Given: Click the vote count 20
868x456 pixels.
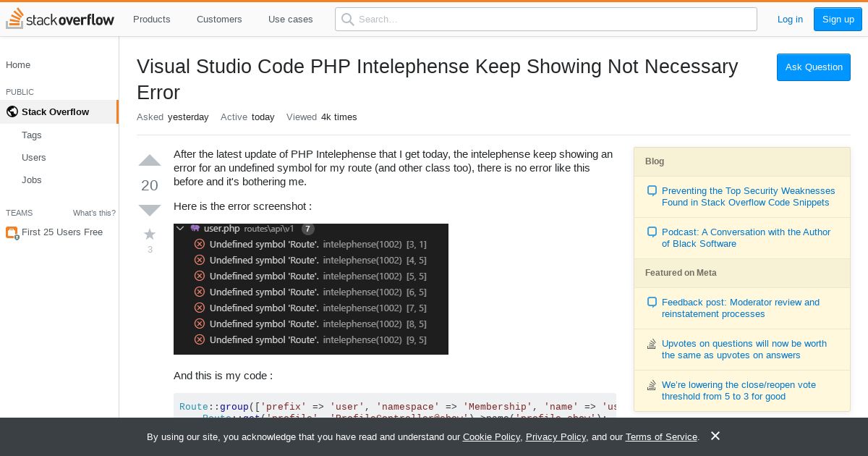Looking at the screenshot, I should [150, 185].
